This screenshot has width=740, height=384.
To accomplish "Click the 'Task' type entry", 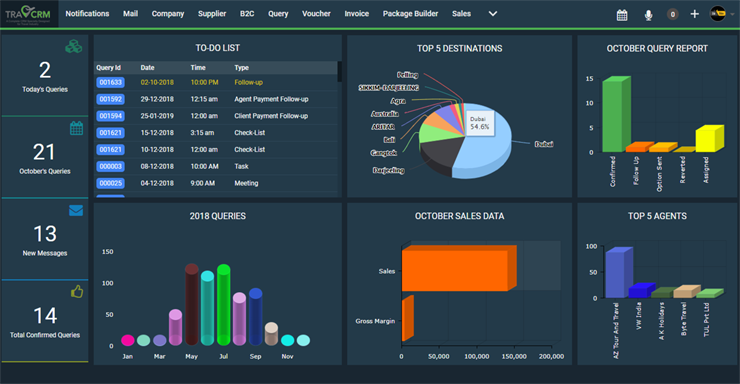I will (241, 167).
